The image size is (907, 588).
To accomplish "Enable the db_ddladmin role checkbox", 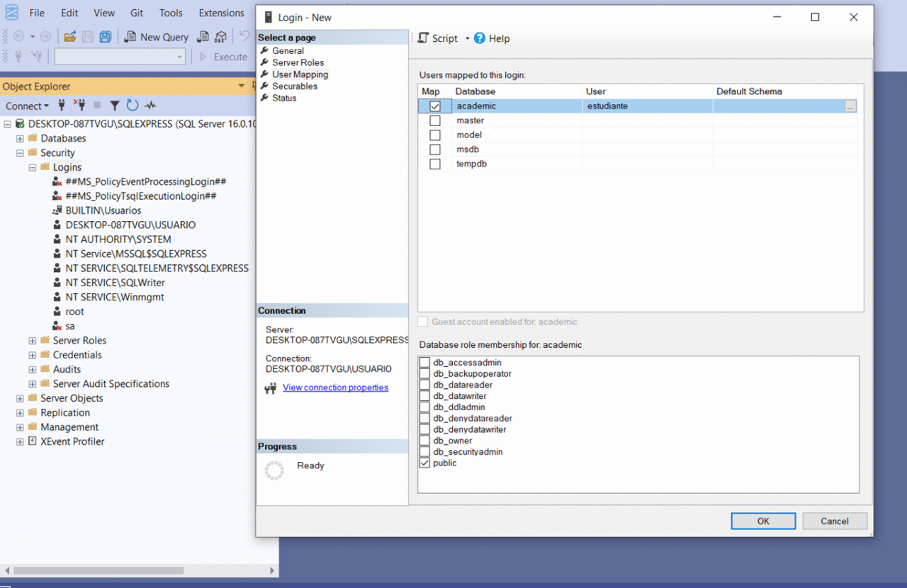I will [x=424, y=407].
